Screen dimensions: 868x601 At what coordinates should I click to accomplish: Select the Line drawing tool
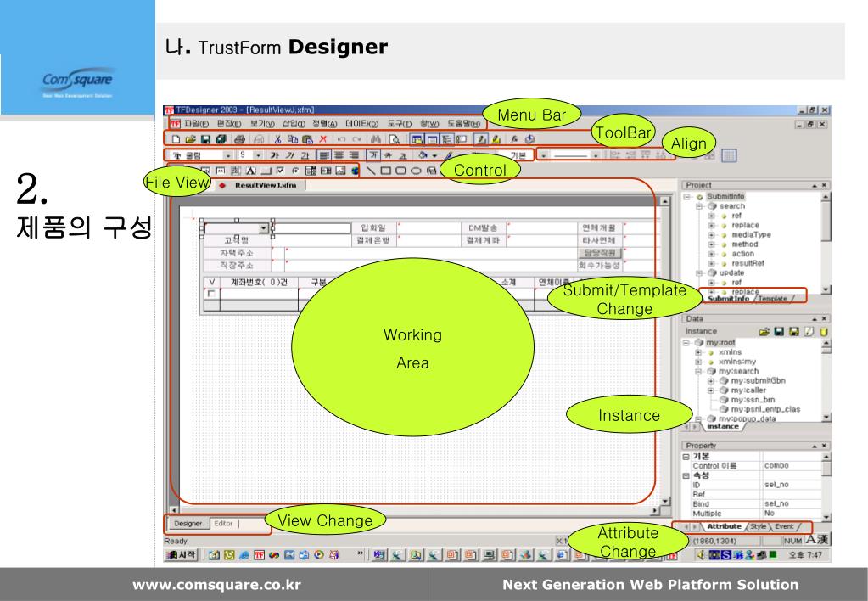(x=370, y=171)
